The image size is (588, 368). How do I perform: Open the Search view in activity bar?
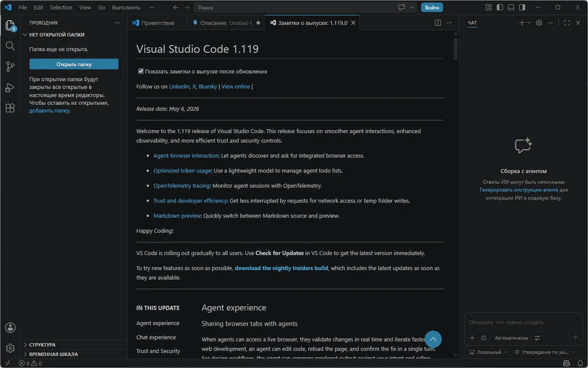pyautogui.click(x=10, y=46)
